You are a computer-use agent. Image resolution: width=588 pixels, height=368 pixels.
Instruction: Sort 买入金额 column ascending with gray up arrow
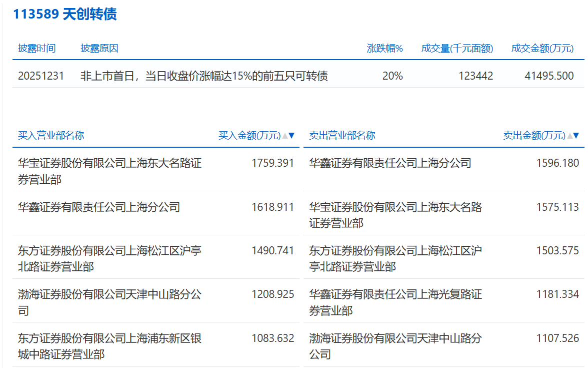(285, 136)
